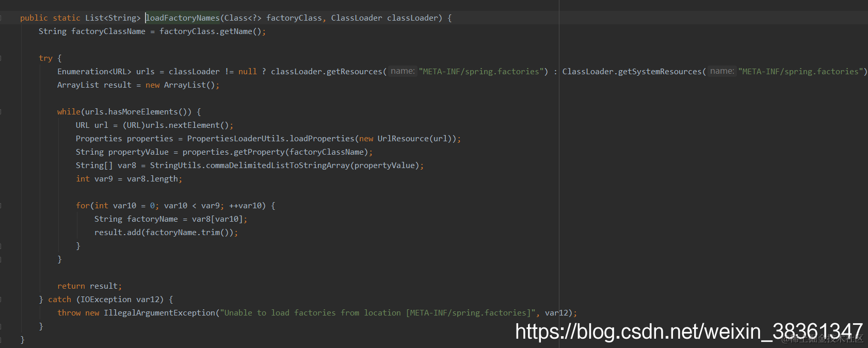The image size is (868, 348).
Task: Click the "ArrayList result" declaration
Action: [94, 85]
